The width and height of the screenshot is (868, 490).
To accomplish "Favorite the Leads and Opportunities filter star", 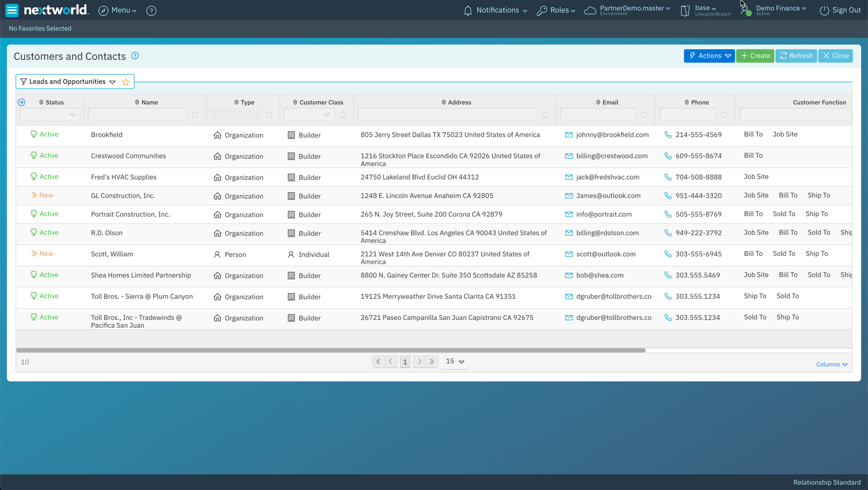I will (x=126, y=81).
